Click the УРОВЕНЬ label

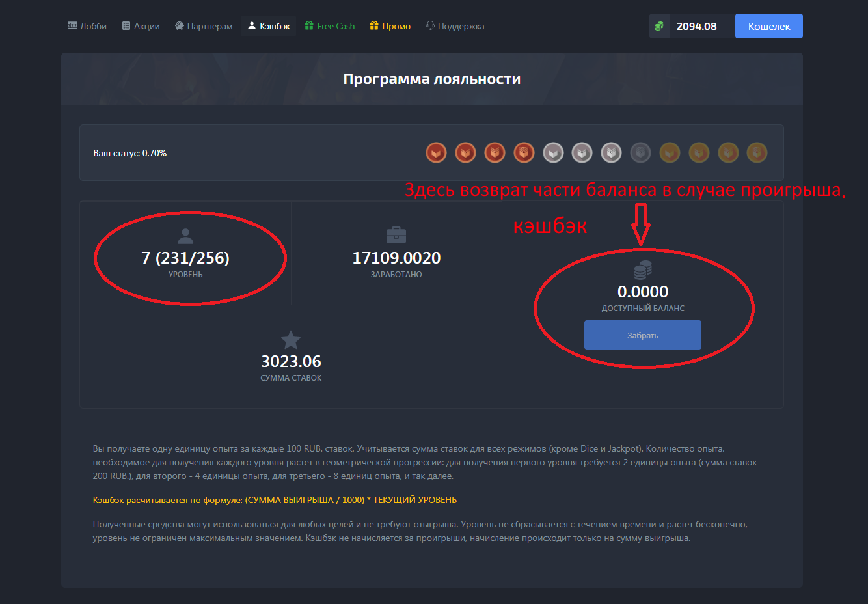(185, 275)
